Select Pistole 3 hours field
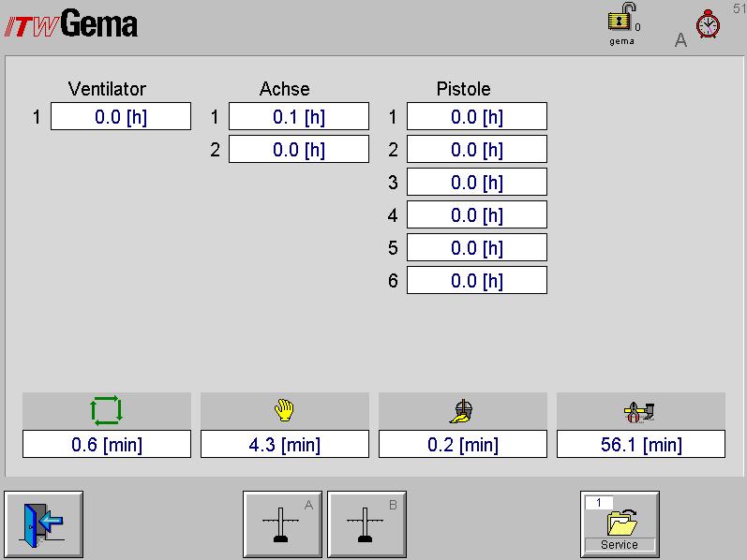The height and width of the screenshot is (560, 747). [477, 182]
